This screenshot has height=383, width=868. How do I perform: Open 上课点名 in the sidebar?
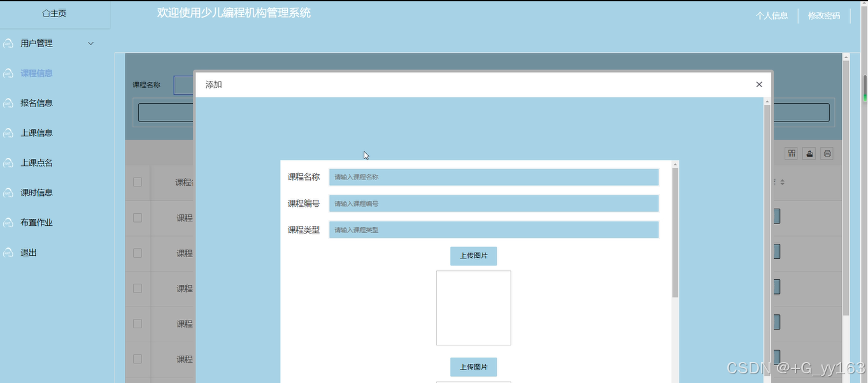36,163
